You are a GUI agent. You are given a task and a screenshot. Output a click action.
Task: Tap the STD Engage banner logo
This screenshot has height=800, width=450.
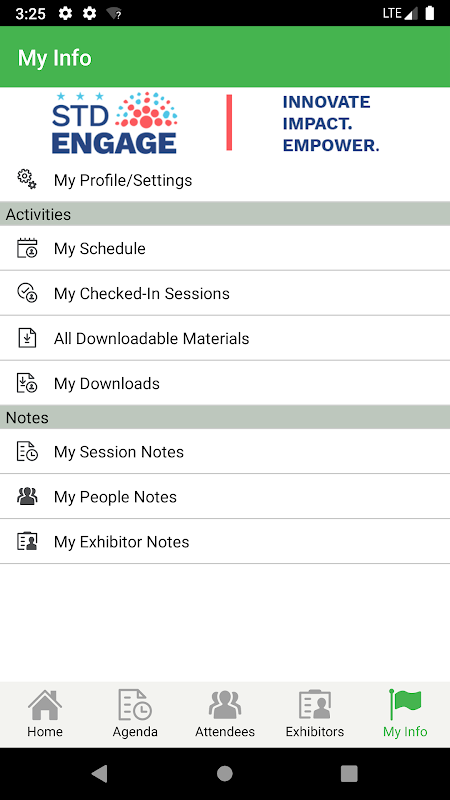coord(114,123)
